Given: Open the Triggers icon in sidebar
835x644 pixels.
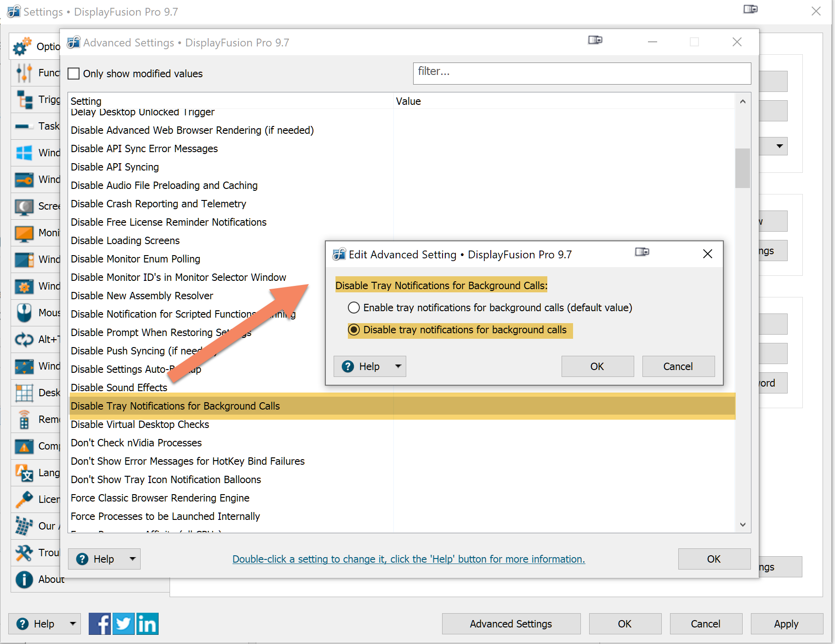Looking at the screenshot, I should click(24, 100).
